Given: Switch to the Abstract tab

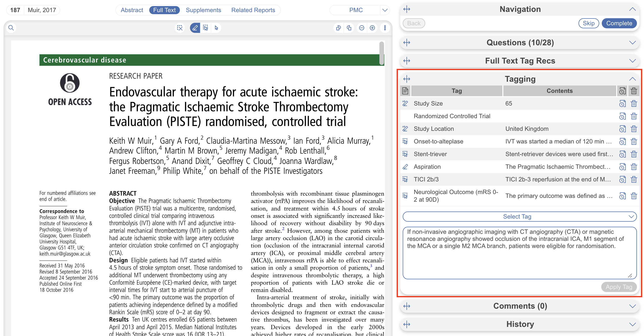Looking at the screenshot, I should coord(132,10).
